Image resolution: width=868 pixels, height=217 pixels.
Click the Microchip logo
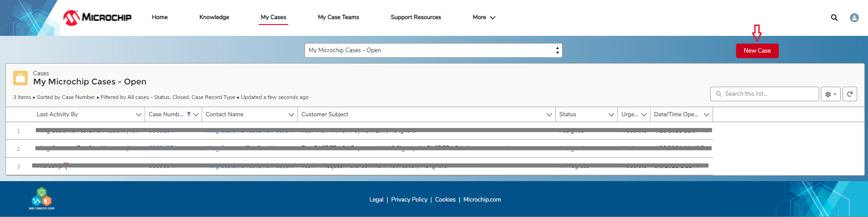tap(97, 18)
